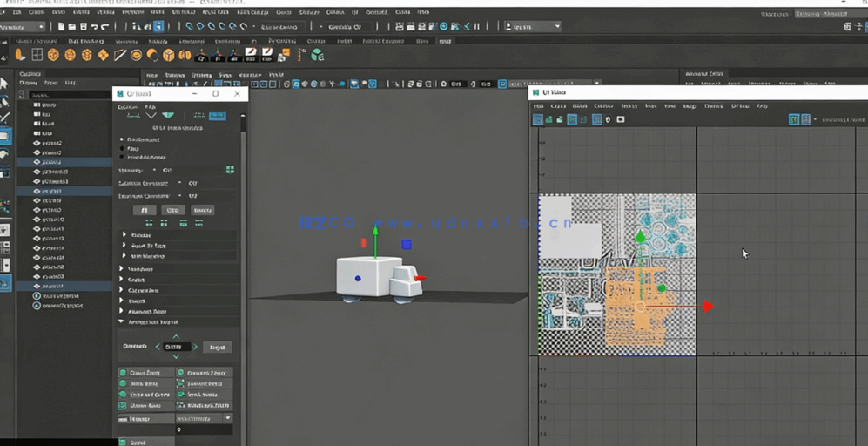Viewport: 868px width, 446px height.
Task: Select the arrow Select tool in the toolbox
Action: click(4, 84)
